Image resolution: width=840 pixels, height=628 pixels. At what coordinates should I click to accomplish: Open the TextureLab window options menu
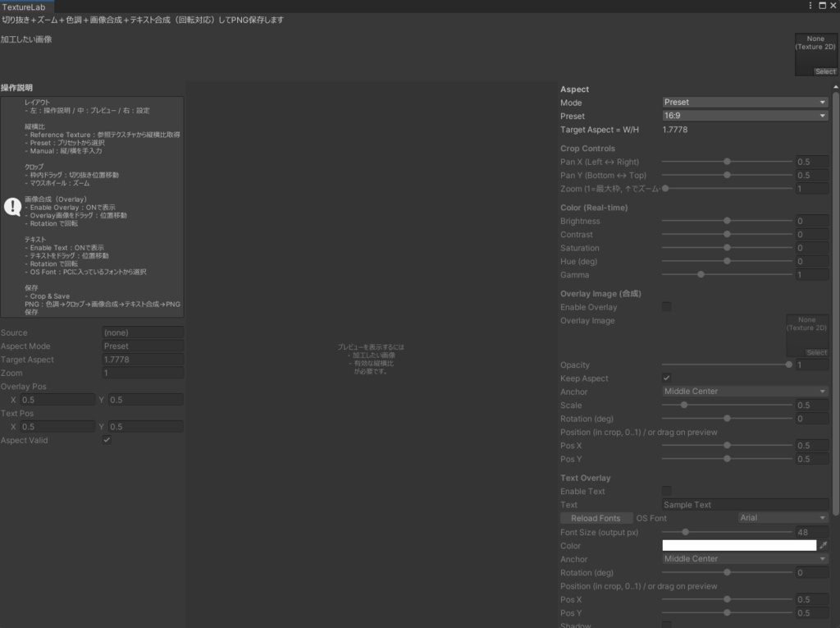point(810,6)
